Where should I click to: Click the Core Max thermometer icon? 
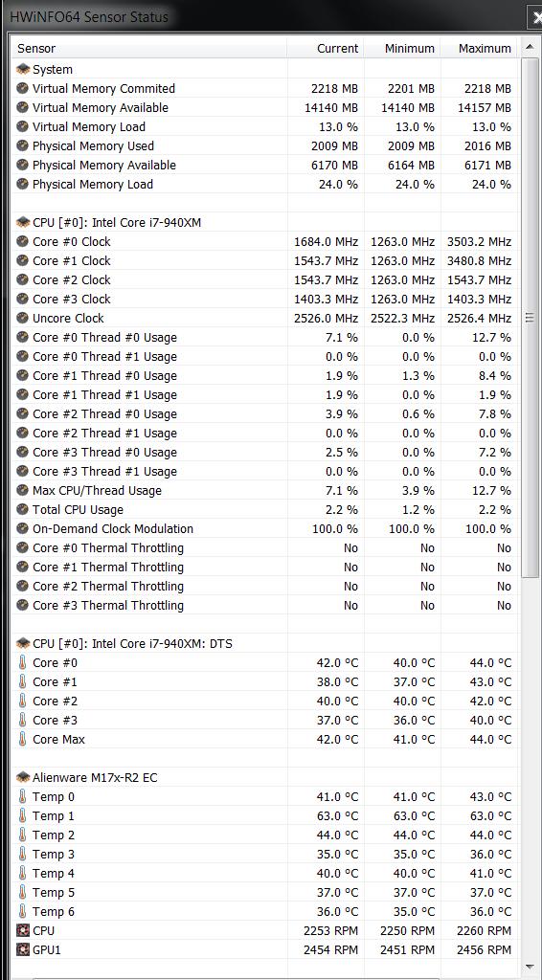[x=23, y=740]
